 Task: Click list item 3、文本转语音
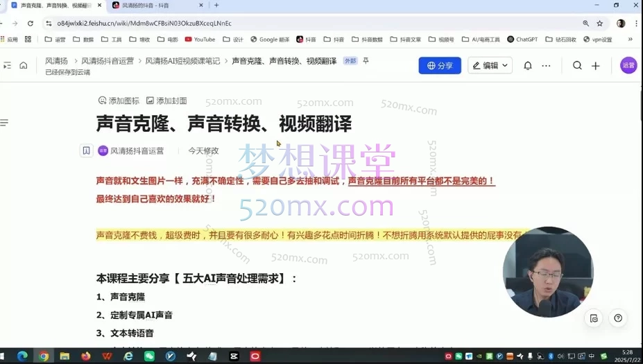click(x=125, y=333)
